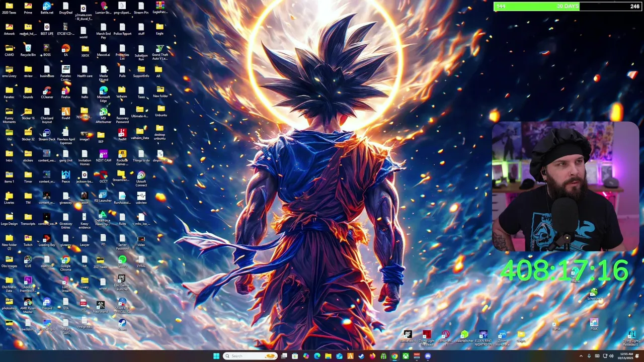Open the Rockstar Games launcher icon
644x362 pixels.
point(122,157)
